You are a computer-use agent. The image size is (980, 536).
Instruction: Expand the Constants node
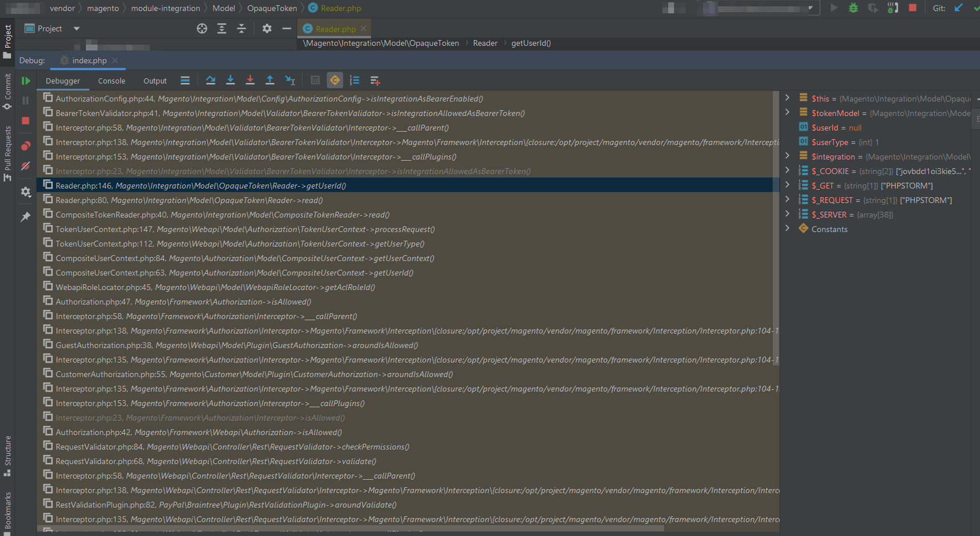pos(787,228)
